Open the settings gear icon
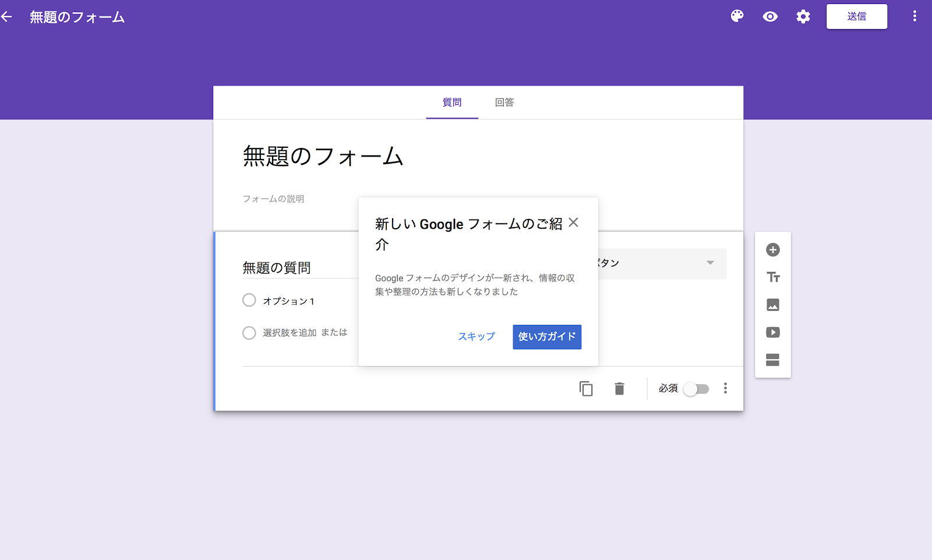 pyautogui.click(x=803, y=17)
